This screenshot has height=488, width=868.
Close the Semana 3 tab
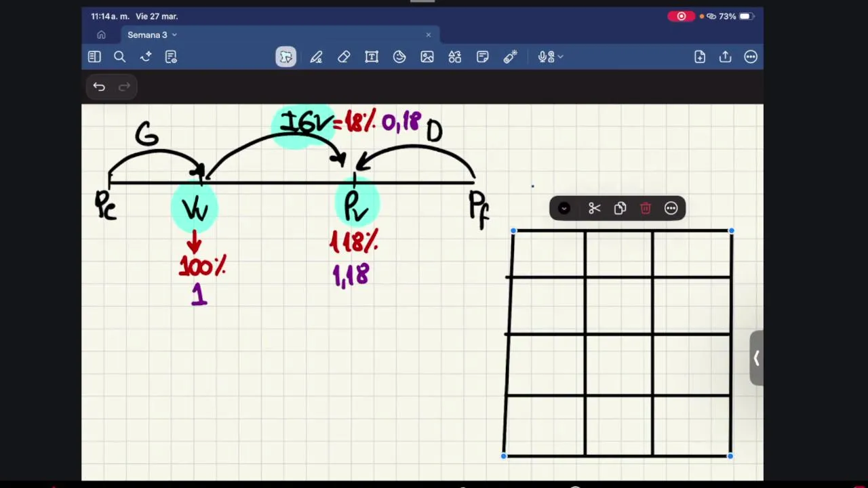[x=428, y=35]
